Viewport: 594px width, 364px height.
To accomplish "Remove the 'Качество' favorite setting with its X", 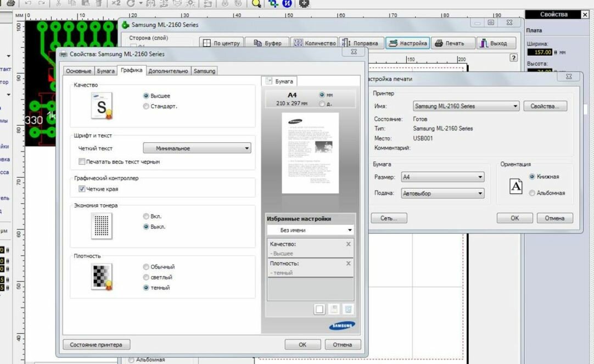I will click(x=348, y=244).
